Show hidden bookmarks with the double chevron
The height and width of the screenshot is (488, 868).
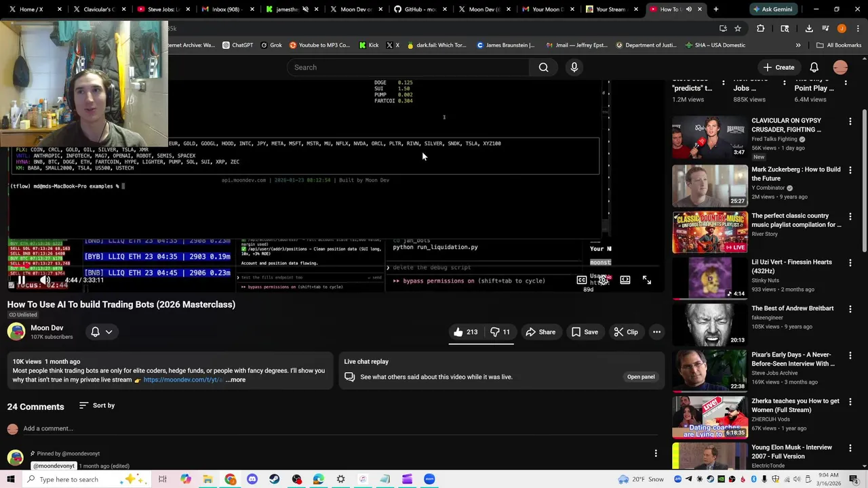(798, 45)
